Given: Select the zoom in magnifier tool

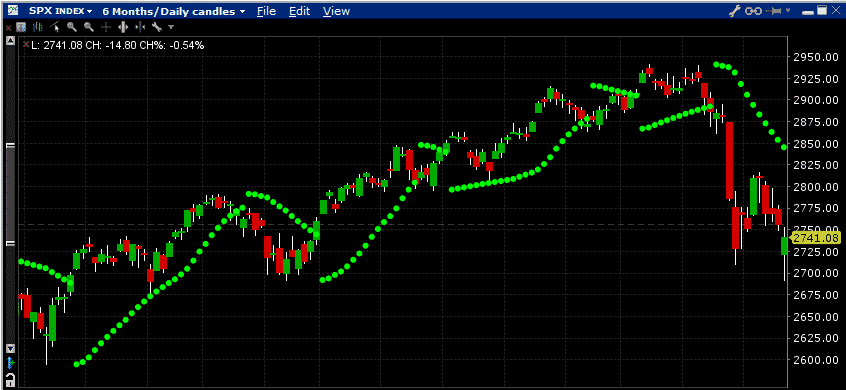Looking at the screenshot, I should (x=72, y=26).
